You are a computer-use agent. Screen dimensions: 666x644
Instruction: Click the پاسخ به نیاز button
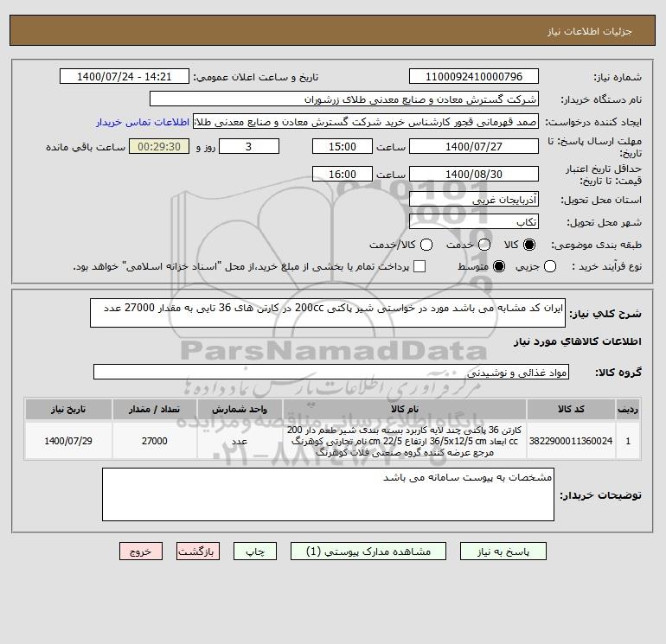[503, 552]
